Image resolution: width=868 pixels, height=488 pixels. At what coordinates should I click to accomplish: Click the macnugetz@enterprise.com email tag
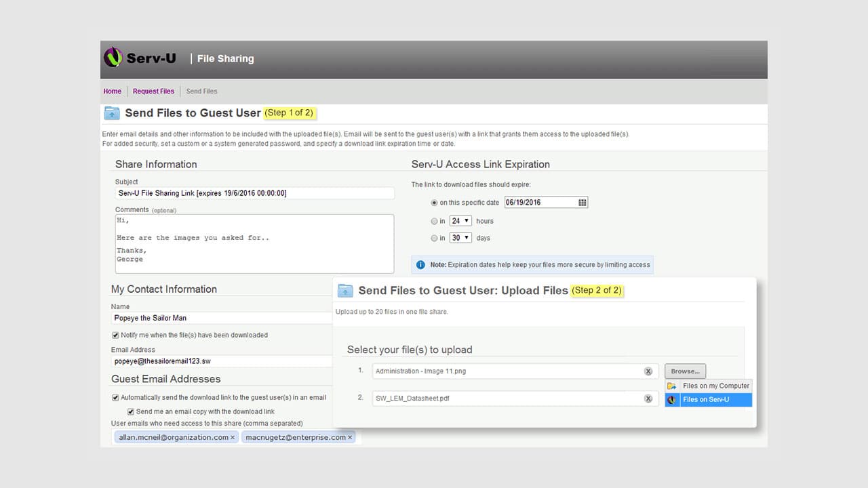point(298,438)
